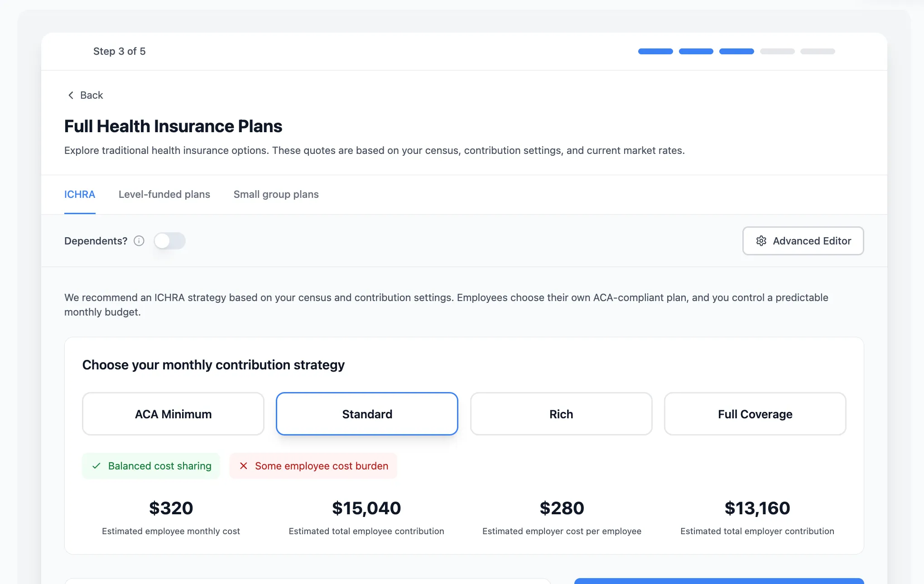Click the fourth gray progress segment
The width and height of the screenshot is (924, 584).
click(x=777, y=51)
